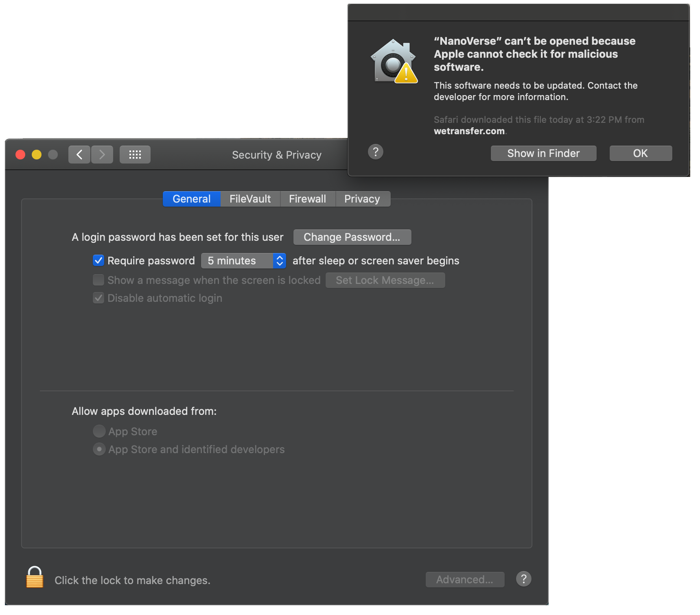The height and width of the screenshot is (615, 700).
Task: Open the 5 minutes password delay dropdown
Action: click(x=243, y=261)
